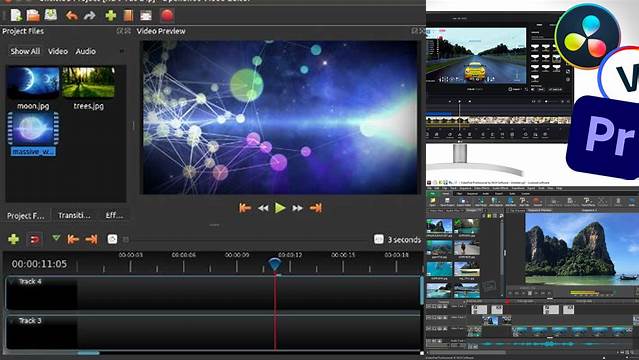Select the Show All filter button
The height and width of the screenshot is (360, 639).
coord(25,51)
